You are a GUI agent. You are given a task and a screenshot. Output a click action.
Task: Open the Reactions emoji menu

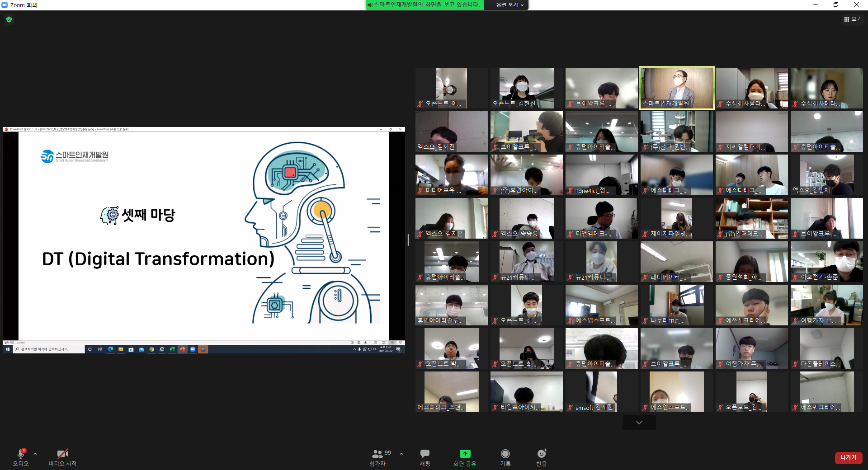point(541,454)
